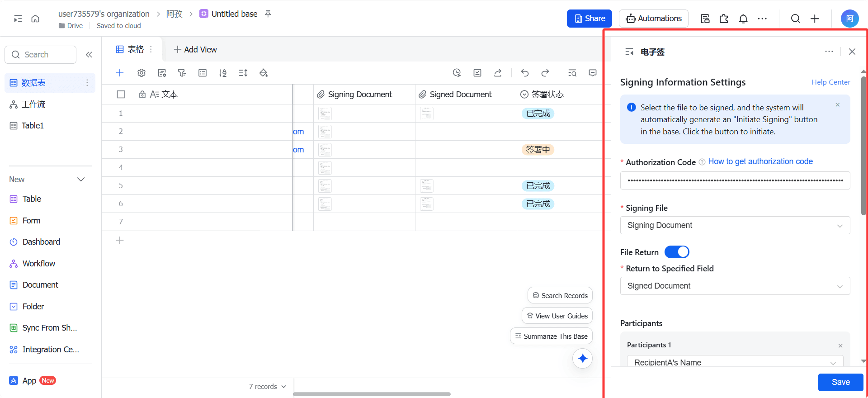Screen dimensions: 868x398
Task: Open the notifications bell
Action: [x=743, y=19]
